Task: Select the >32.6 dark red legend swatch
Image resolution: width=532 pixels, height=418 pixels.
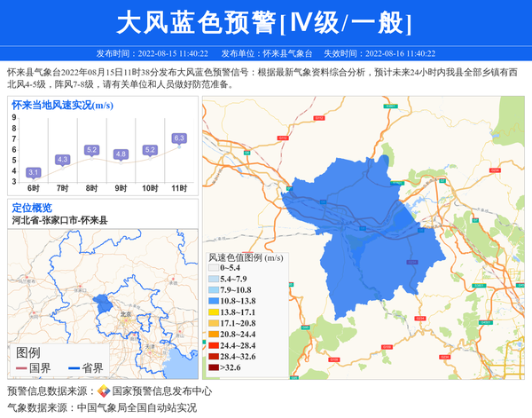Action: tap(214, 367)
